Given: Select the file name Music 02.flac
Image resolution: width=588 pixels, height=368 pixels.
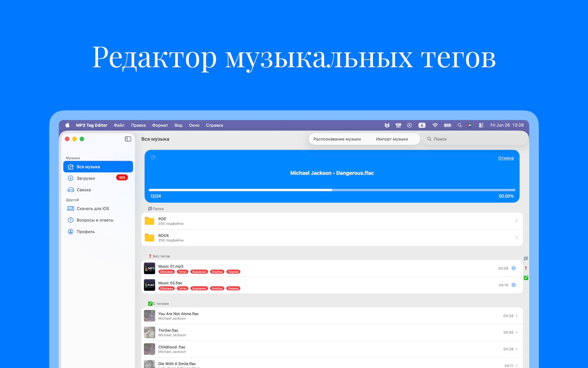Looking at the screenshot, I should 170,283.
